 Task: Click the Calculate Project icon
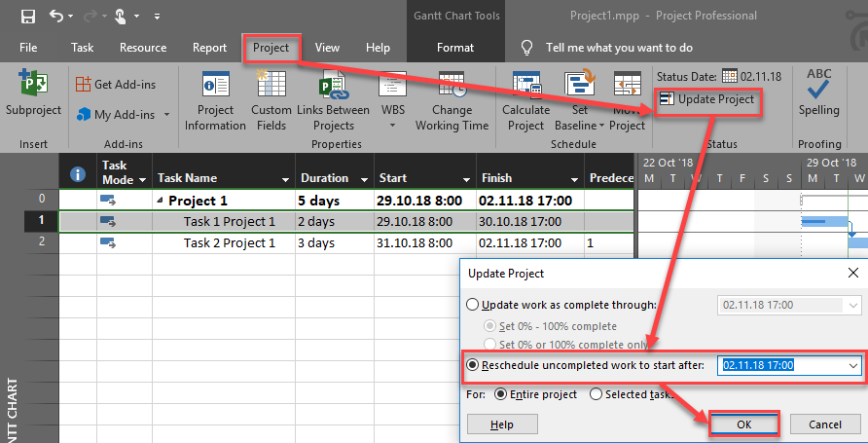pos(525,86)
